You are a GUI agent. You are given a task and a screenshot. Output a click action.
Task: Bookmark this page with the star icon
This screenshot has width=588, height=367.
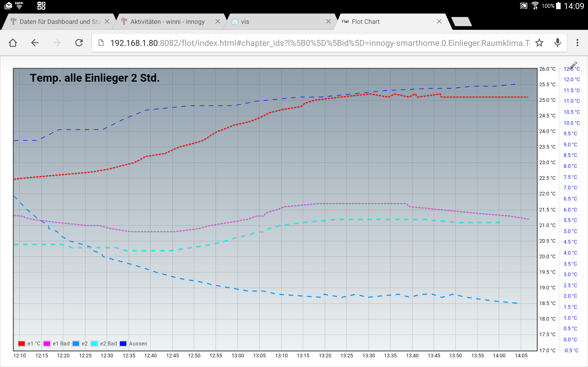click(x=539, y=43)
